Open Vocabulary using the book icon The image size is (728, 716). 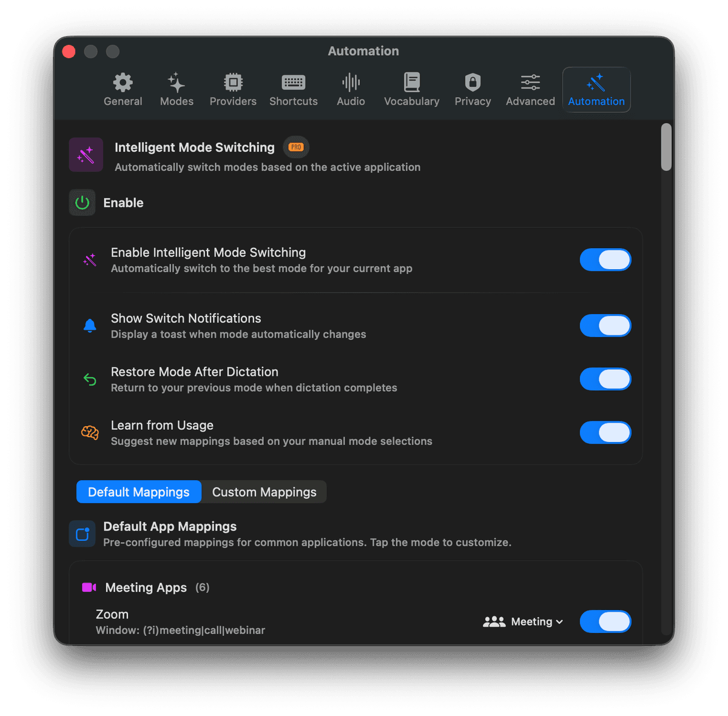pyautogui.click(x=411, y=82)
